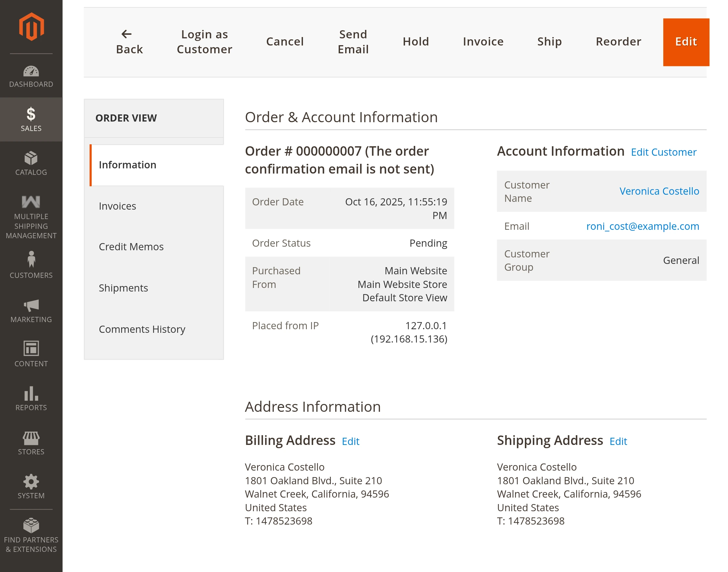Click the Magento logo icon

(31, 27)
